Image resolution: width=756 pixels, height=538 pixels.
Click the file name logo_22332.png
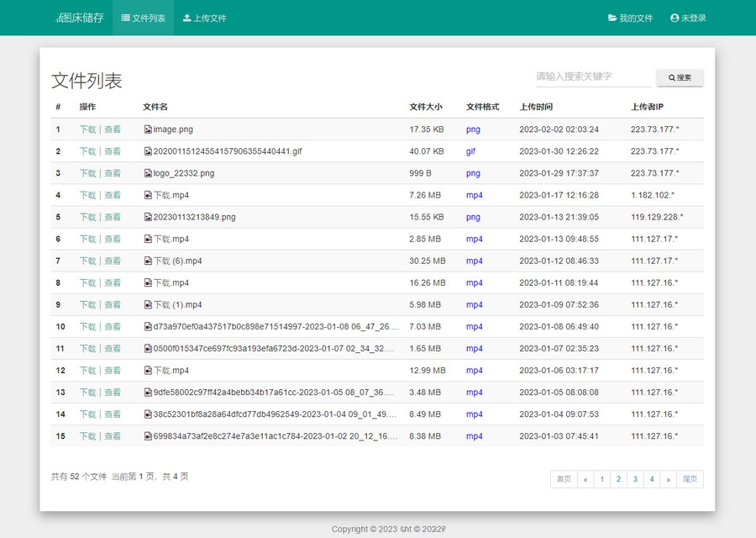coord(184,173)
